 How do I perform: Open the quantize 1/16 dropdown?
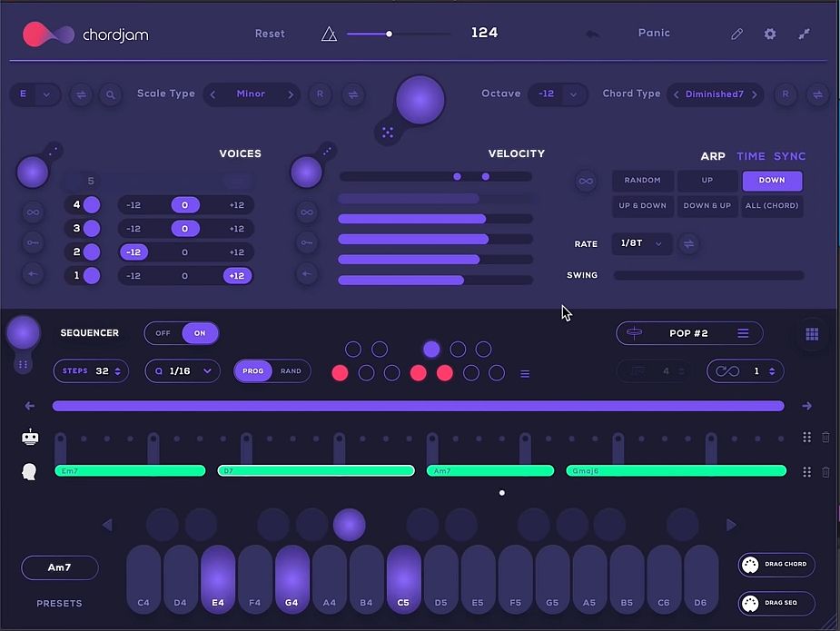pyautogui.click(x=183, y=371)
